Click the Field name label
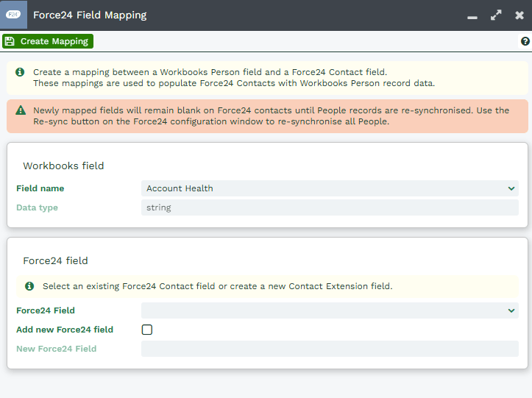The image size is (532, 398). (40, 188)
